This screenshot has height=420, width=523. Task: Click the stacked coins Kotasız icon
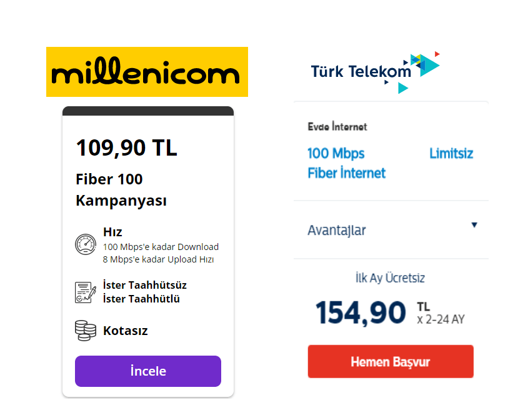point(86,330)
